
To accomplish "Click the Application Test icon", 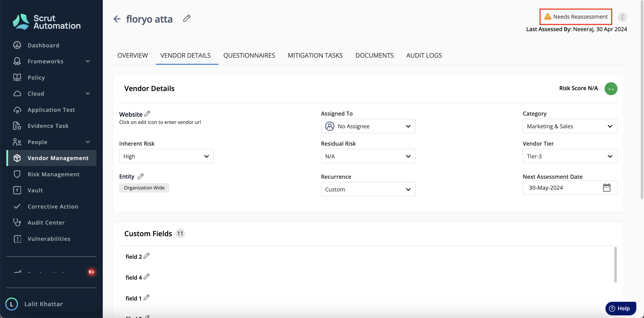I will click(x=17, y=110).
